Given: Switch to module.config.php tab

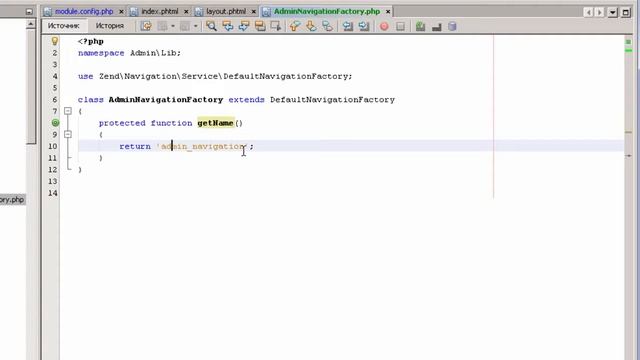Looking at the screenshot, I should [84, 11].
